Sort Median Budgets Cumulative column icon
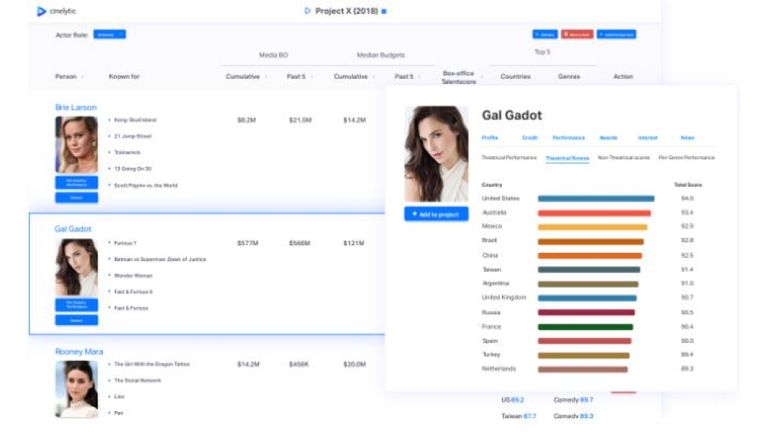768x432 pixels. tap(374, 77)
